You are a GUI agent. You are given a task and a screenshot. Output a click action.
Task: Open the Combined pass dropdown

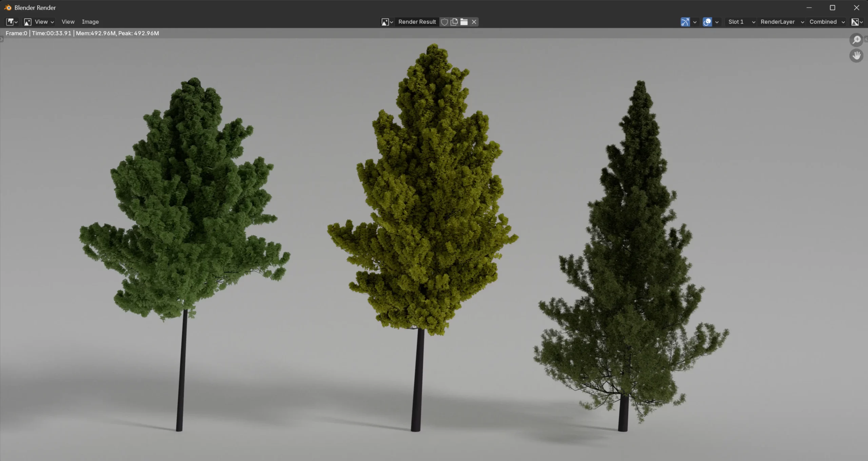827,22
